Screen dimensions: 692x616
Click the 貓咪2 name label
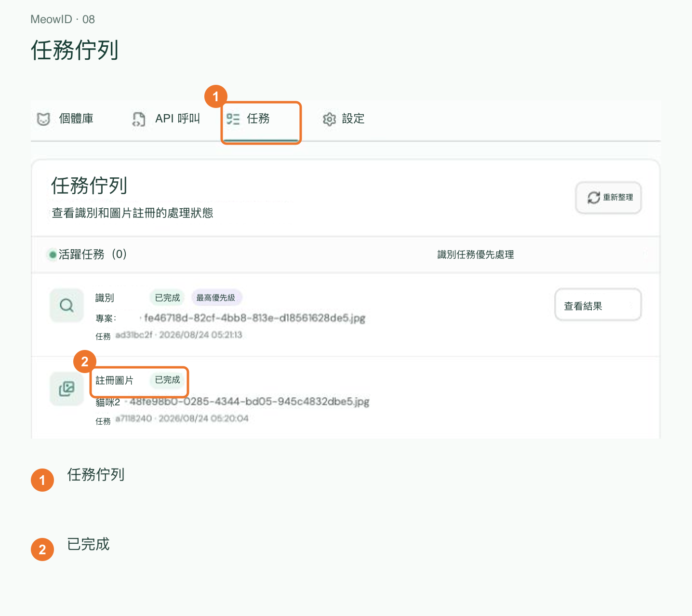(107, 402)
